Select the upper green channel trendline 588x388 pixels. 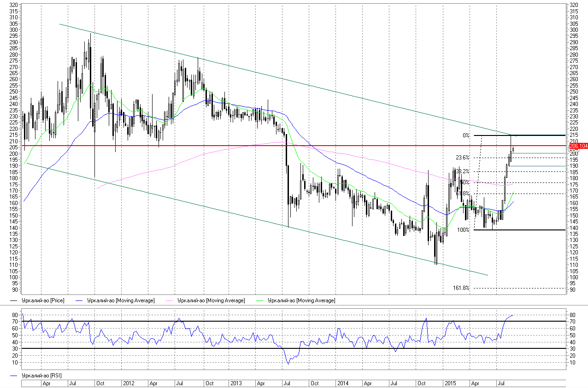276,76
